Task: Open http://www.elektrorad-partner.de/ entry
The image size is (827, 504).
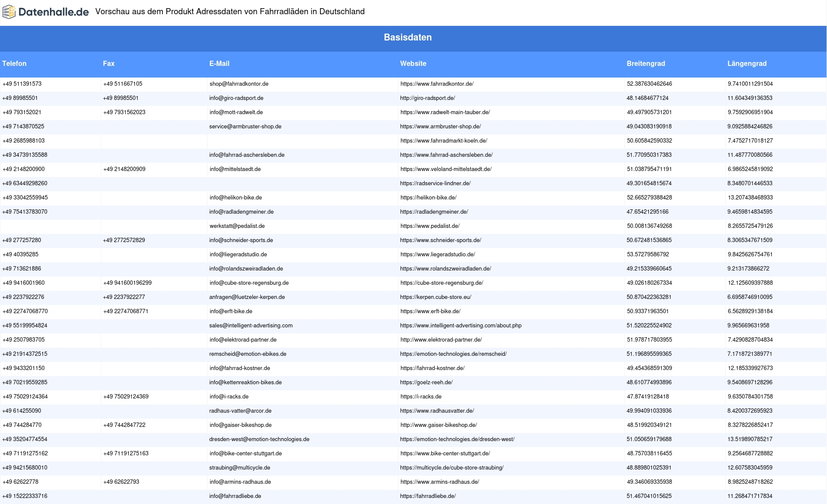Action: [441, 340]
